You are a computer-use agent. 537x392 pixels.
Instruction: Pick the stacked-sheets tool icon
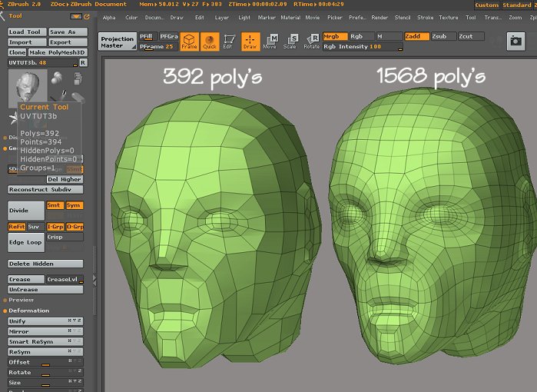[x=78, y=78]
